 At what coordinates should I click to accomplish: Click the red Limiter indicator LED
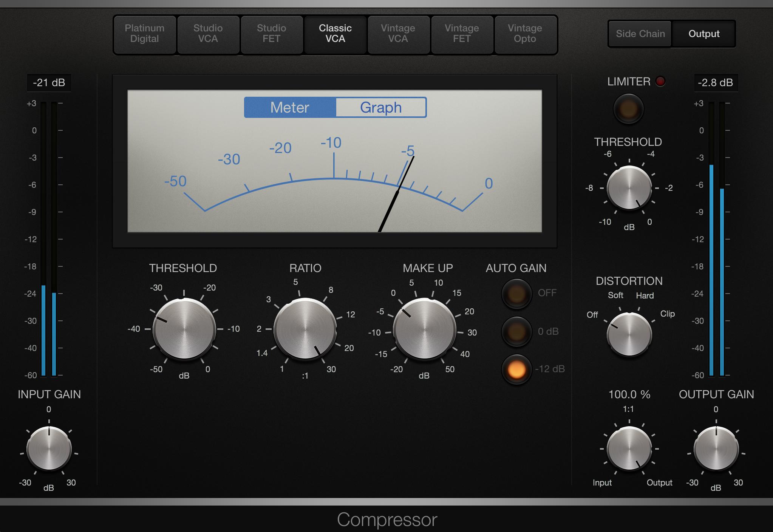pyautogui.click(x=660, y=82)
